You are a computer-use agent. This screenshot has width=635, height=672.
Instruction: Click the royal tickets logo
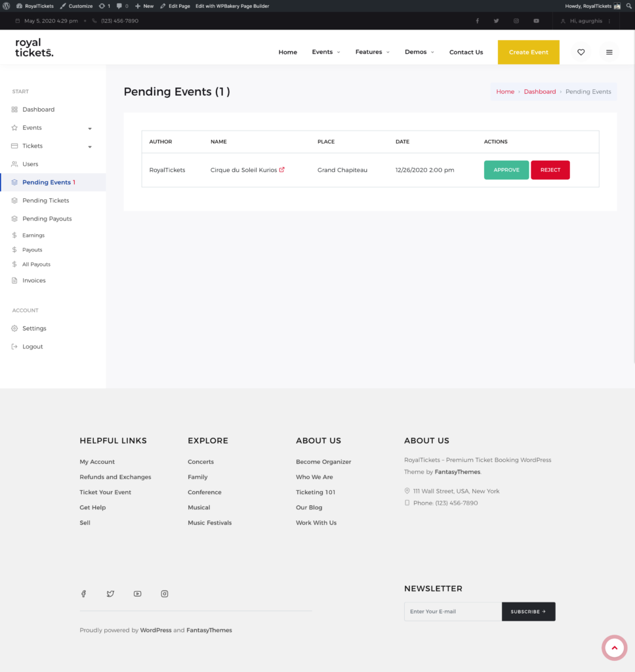tap(34, 47)
